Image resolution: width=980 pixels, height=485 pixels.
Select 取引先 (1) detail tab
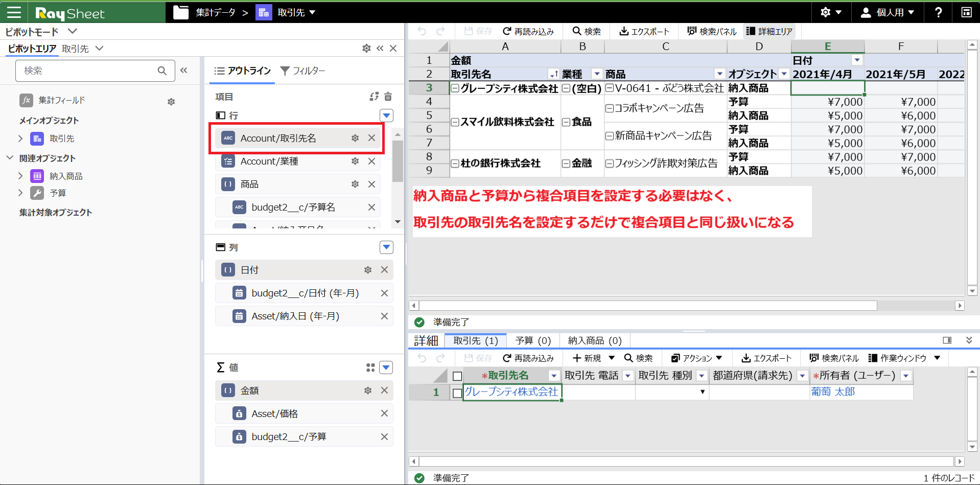click(x=475, y=340)
